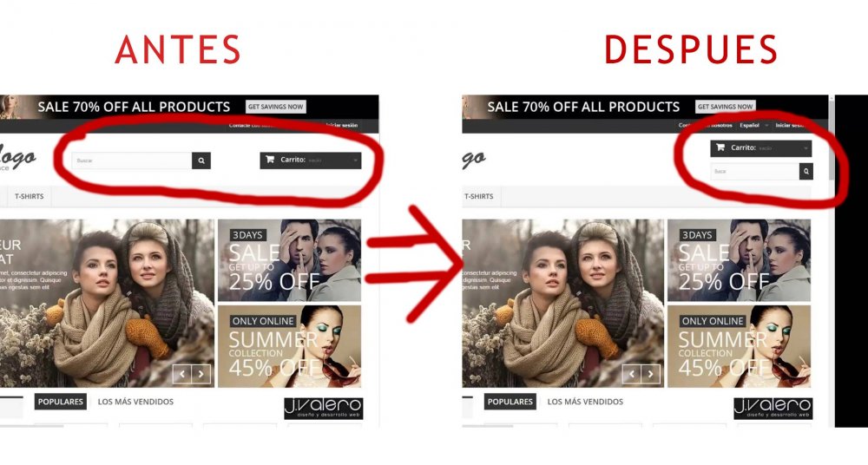Open Español language dropdown in DESPUES header

(x=754, y=126)
